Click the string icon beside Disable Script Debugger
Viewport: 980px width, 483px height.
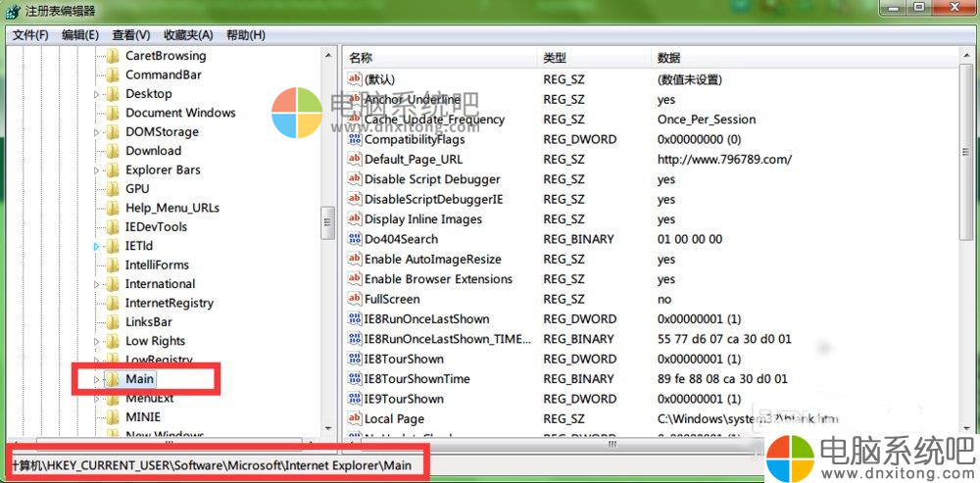point(355,179)
